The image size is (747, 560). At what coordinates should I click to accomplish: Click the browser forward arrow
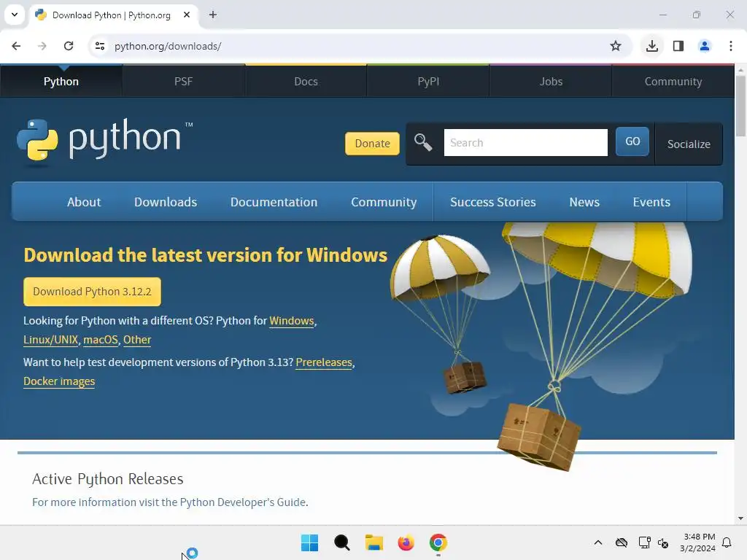[42, 46]
